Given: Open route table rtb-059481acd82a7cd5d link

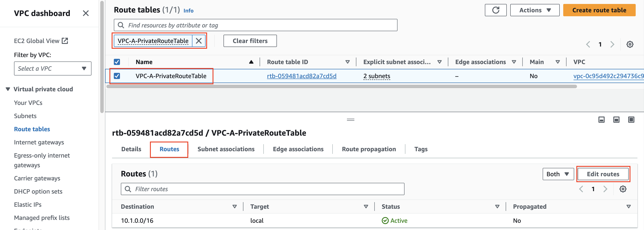Looking at the screenshot, I should [x=301, y=76].
